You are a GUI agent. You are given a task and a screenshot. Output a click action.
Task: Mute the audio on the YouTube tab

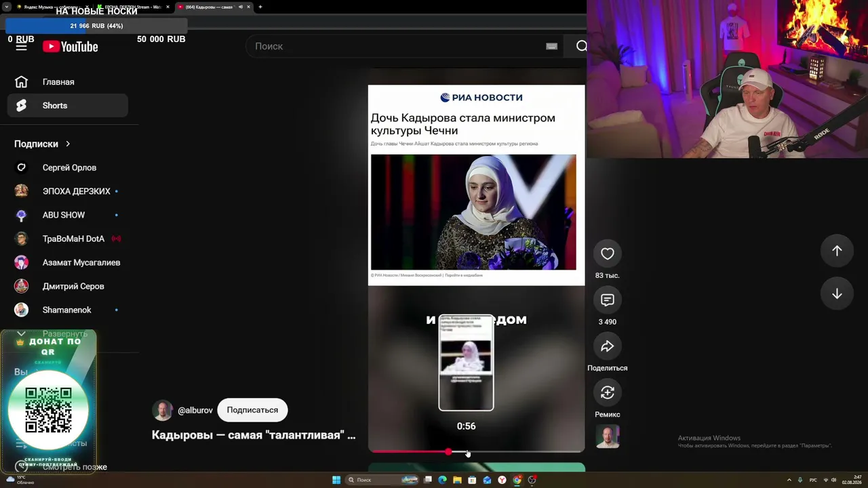[240, 7]
